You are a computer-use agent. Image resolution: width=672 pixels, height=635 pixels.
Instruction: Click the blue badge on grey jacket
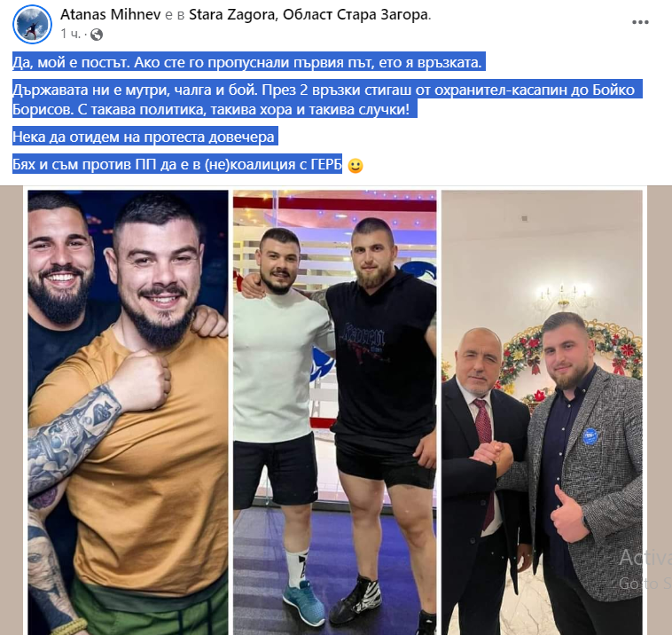tap(590, 436)
